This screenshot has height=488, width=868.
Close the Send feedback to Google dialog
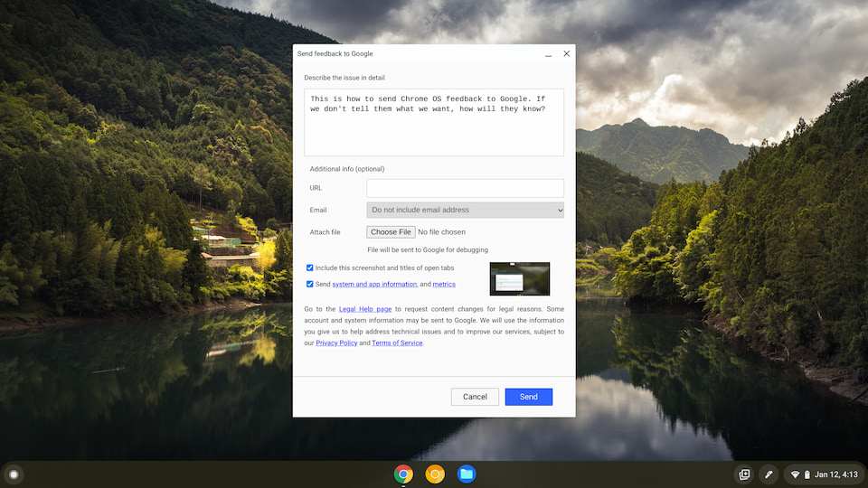(566, 53)
